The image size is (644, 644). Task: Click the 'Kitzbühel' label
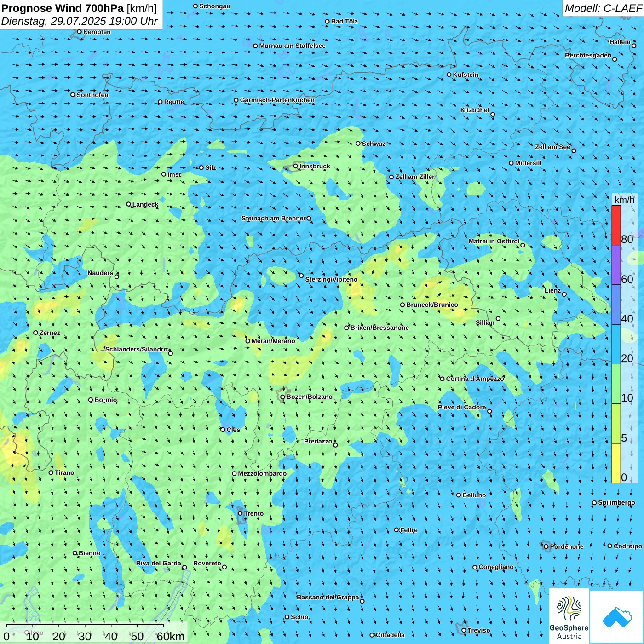point(475,110)
